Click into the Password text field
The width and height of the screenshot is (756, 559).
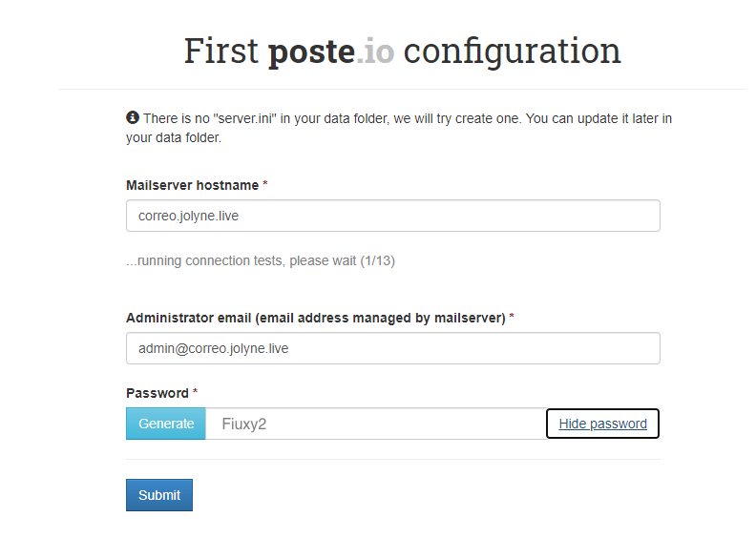375,424
